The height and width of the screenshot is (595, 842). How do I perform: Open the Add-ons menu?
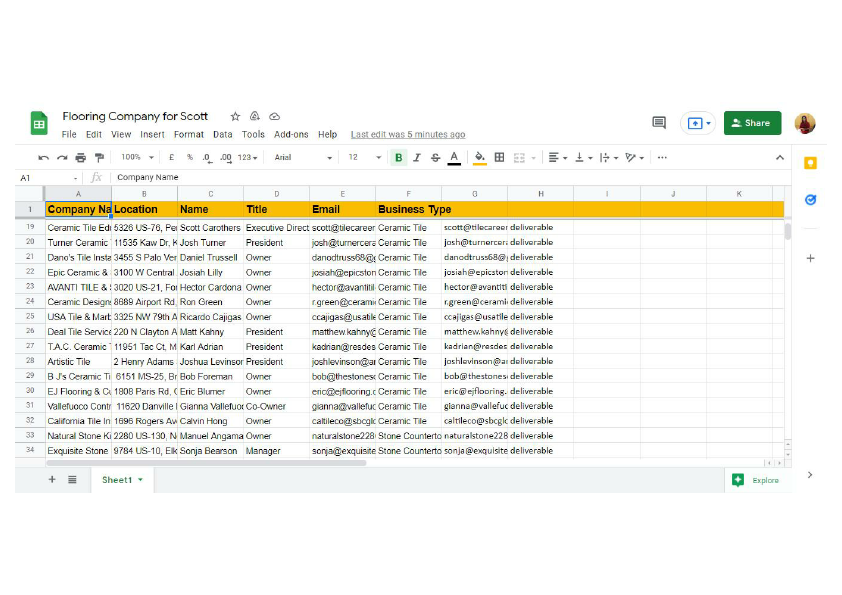291,134
